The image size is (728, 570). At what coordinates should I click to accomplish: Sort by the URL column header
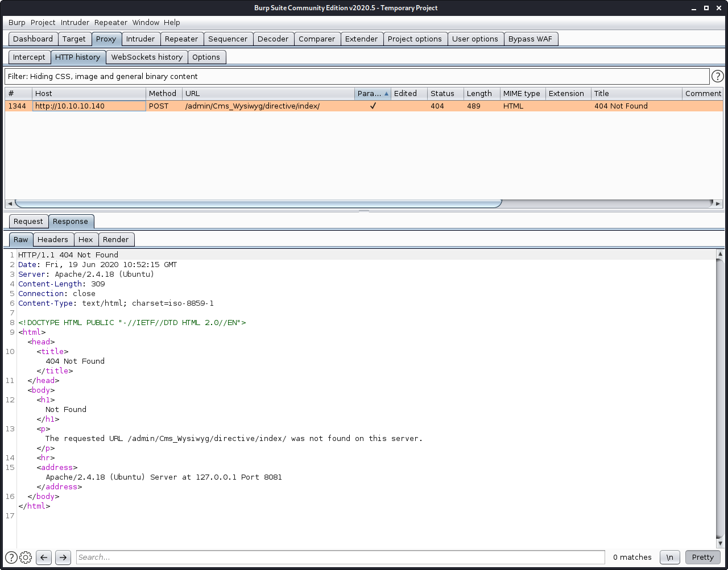[268, 94]
